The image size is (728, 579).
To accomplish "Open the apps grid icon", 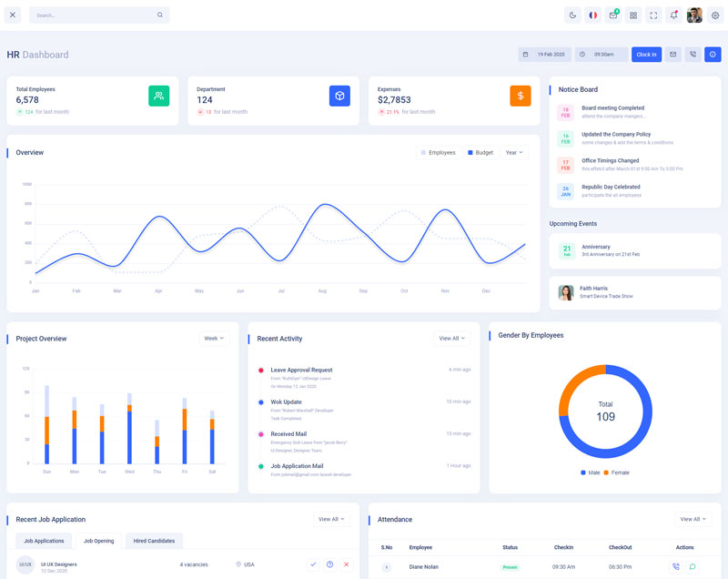I will tap(633, 15).
